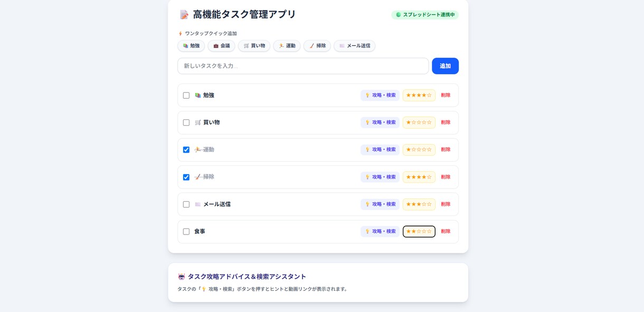Click the 運動 quick-add chip
Viewport: 644px width, 312px height.
tap(287, 46)
